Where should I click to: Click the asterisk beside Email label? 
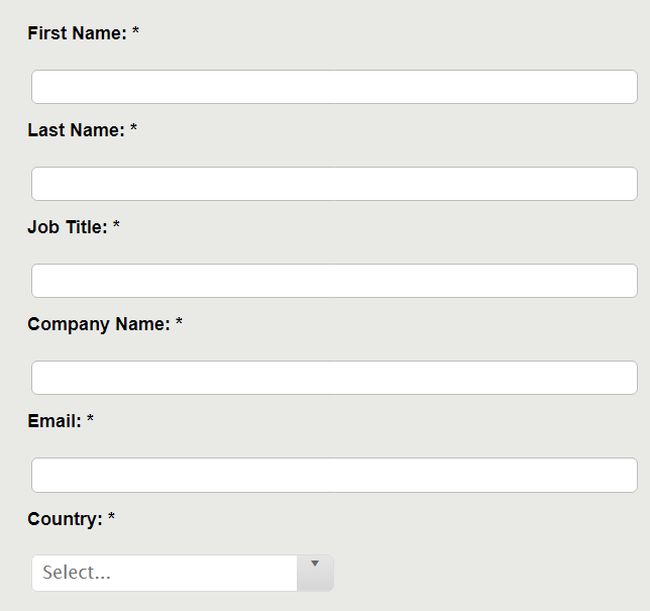(x=90, y=420)
